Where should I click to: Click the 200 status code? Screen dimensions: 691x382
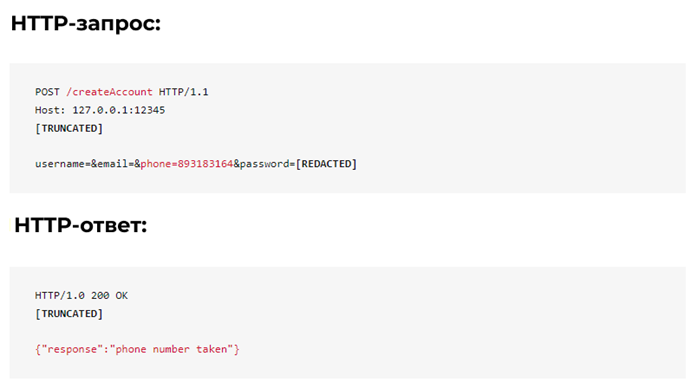100,295
